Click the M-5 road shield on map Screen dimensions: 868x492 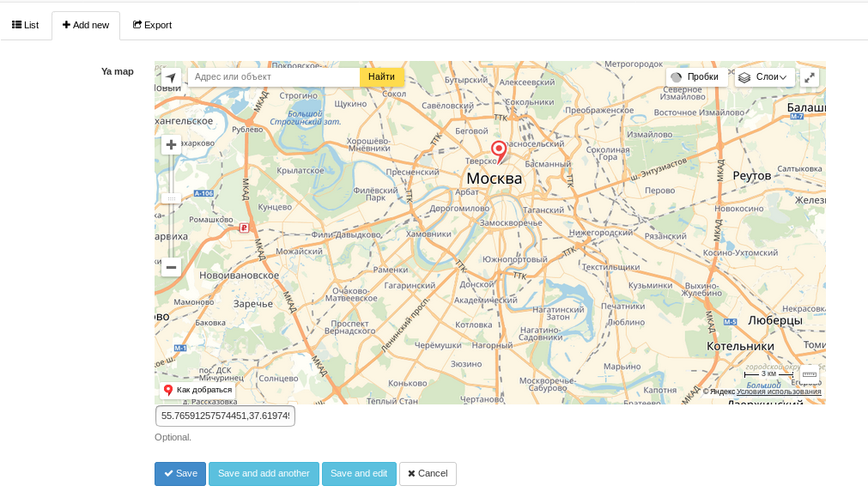pos(730,322)
